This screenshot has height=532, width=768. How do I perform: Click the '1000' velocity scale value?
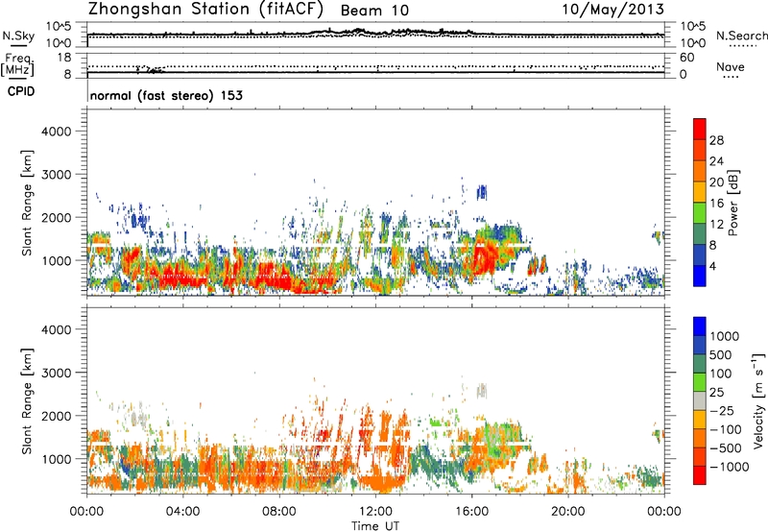coord(724,336)
